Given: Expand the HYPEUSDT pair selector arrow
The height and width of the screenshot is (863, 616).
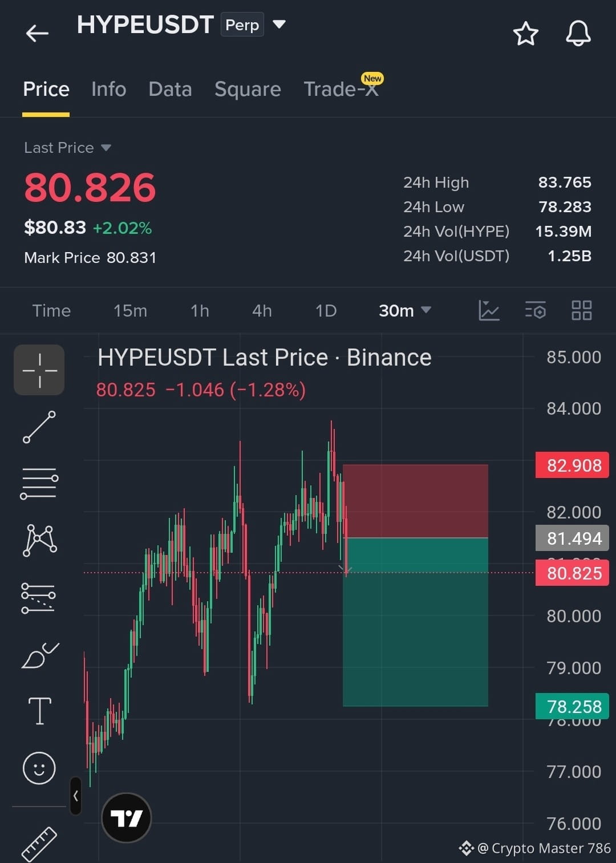Looking at the screenshot, I should [279, 25].
